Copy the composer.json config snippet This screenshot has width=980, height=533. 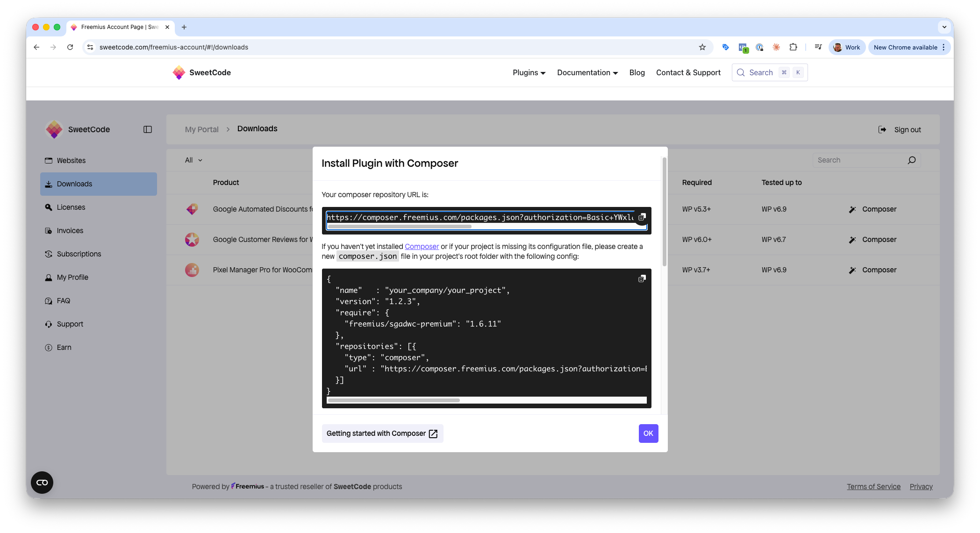(641, 278)
